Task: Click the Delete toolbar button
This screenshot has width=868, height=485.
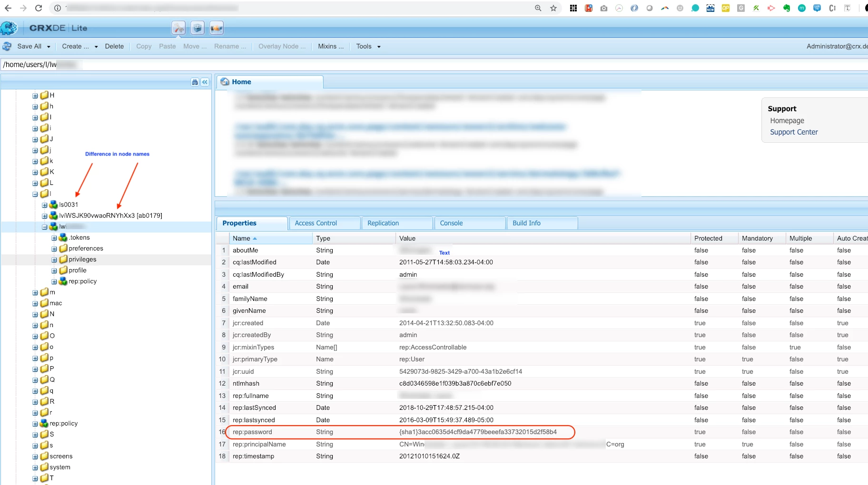Action: click(x=114, y=46)
